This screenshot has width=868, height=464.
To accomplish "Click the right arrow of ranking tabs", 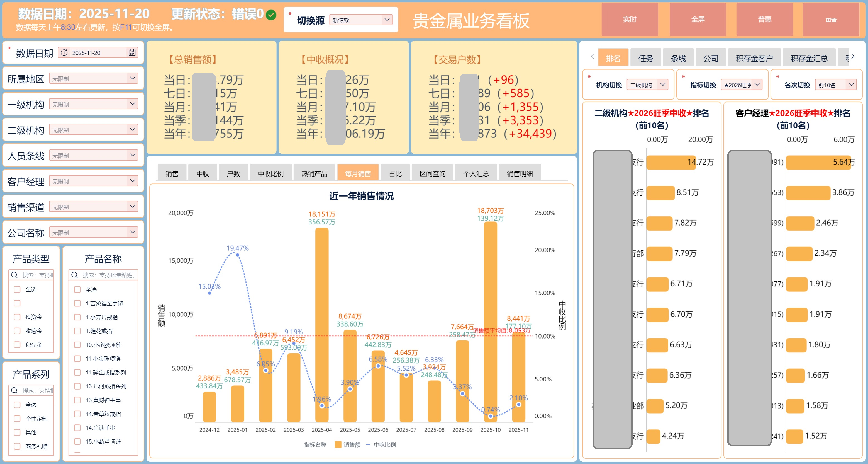I will [x=852, y=56].
